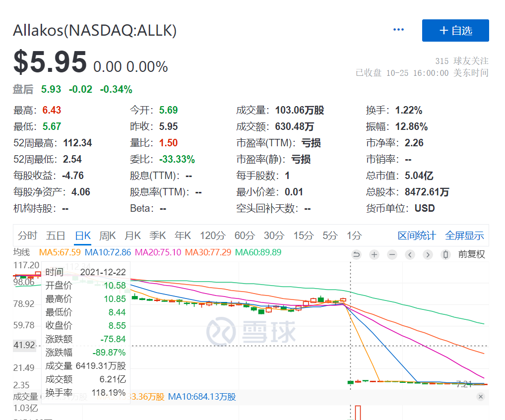This screenshot has height=420, width=505.
Task: Click the 振幅 value 12.86%
Action: tap(412, 126)
